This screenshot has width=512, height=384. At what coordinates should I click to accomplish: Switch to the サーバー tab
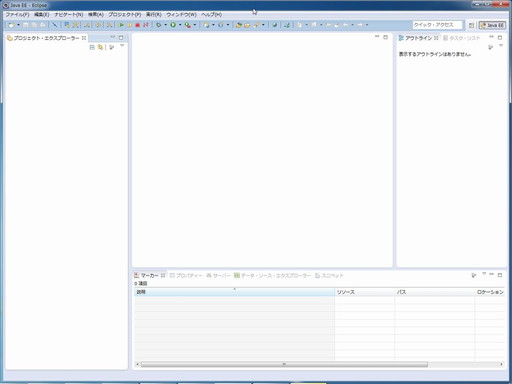click(x=218, y=275)
